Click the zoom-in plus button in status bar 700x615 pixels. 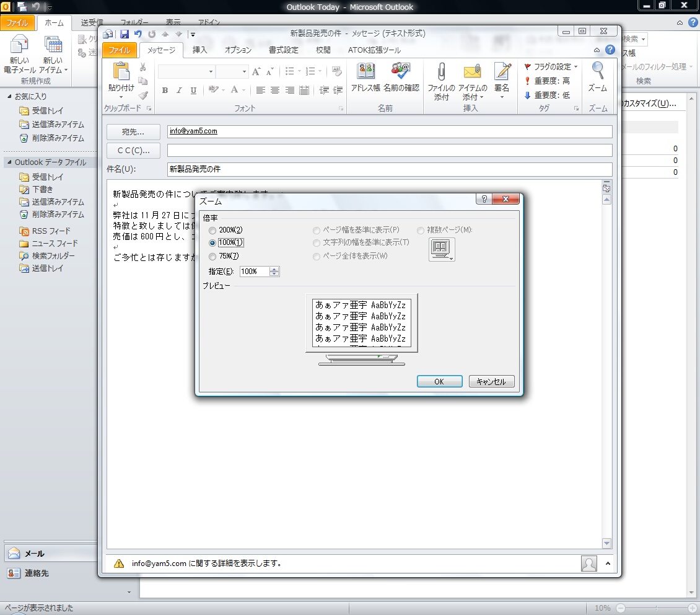click(693, 608)
